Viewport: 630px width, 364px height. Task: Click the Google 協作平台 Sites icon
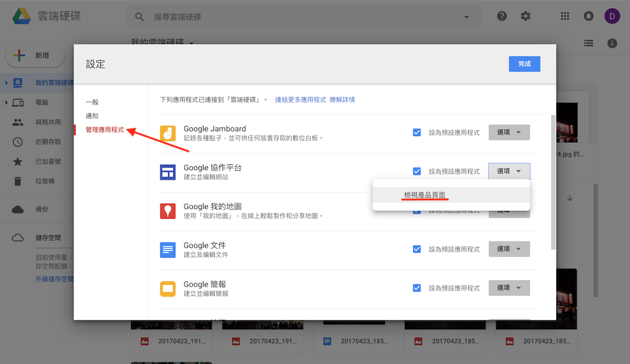(x=167, y=172)
